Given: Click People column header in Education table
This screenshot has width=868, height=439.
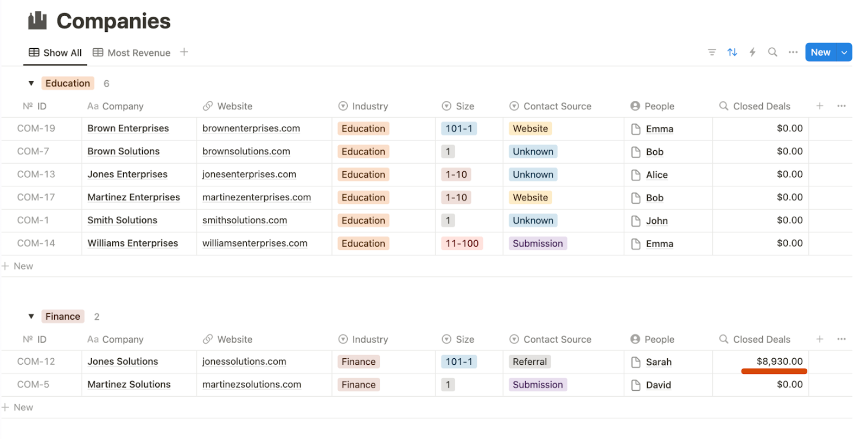Looking at the screenshot, I should 652,106.
